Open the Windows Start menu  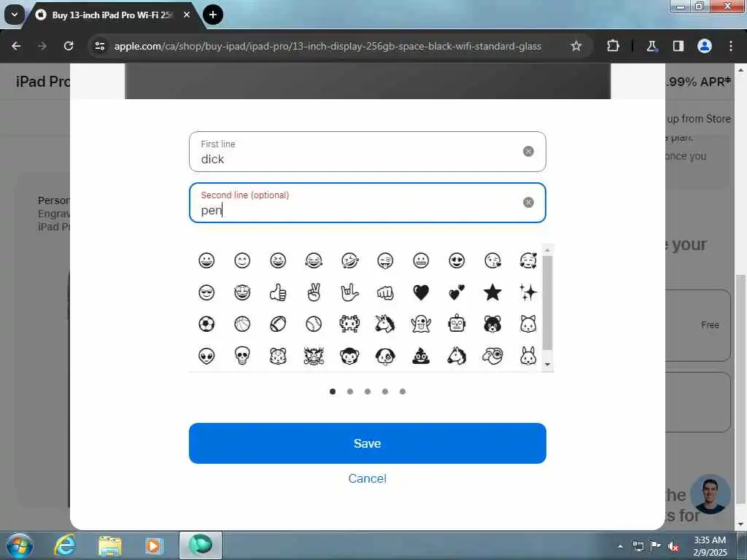(20, 545)
